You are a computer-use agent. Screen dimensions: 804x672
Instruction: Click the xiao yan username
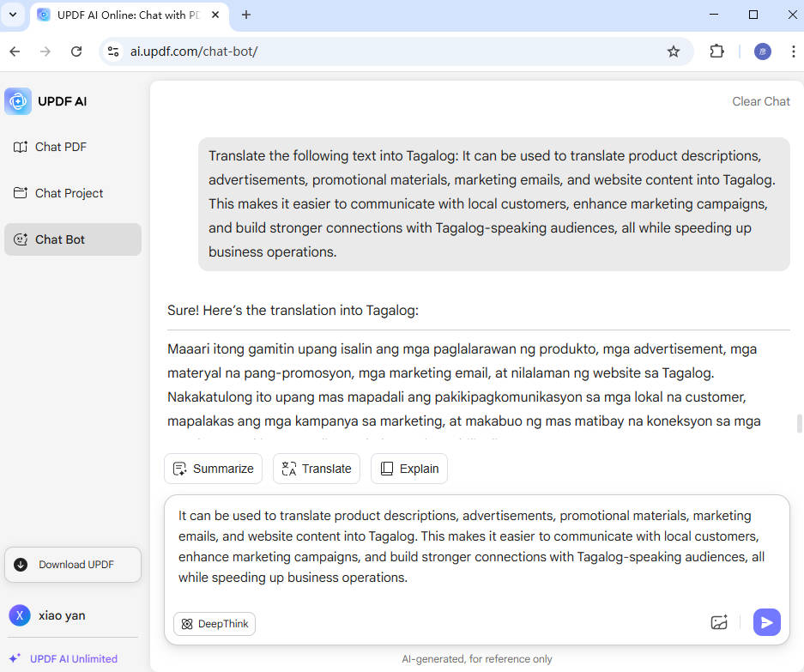point(62,615)
